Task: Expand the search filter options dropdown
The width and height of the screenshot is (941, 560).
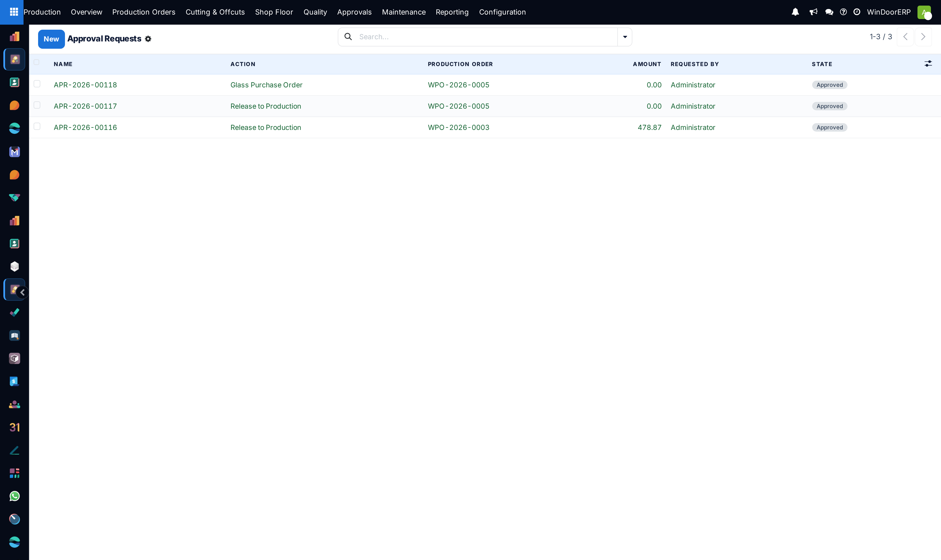Action: [x=625, y=37]
